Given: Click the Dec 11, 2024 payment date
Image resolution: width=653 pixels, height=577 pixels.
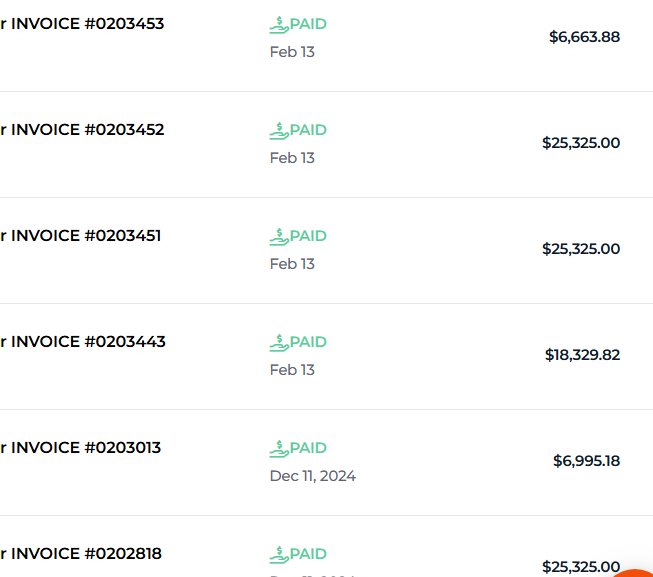Looking at the screenshot, I should (312, 476).
